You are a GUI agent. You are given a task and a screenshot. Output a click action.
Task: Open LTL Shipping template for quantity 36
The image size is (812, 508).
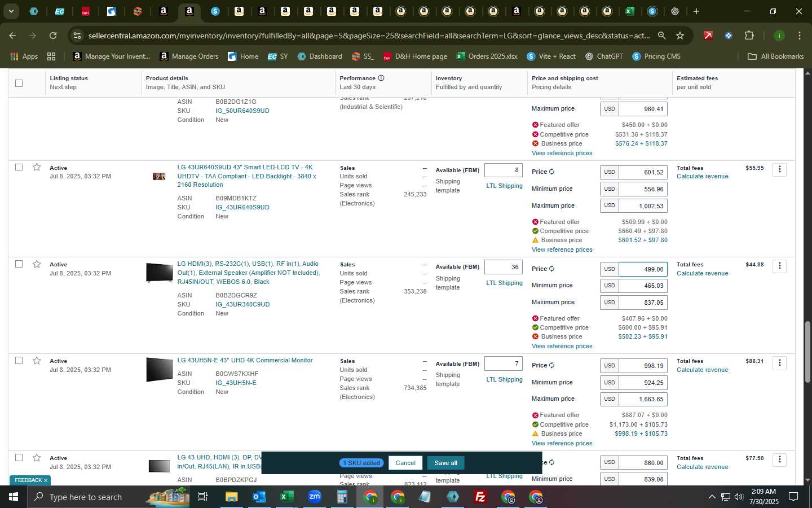(x=504, y=283)
